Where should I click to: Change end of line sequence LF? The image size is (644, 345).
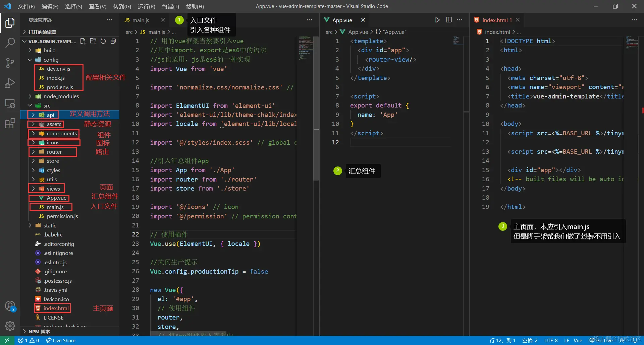click(567, 340)
